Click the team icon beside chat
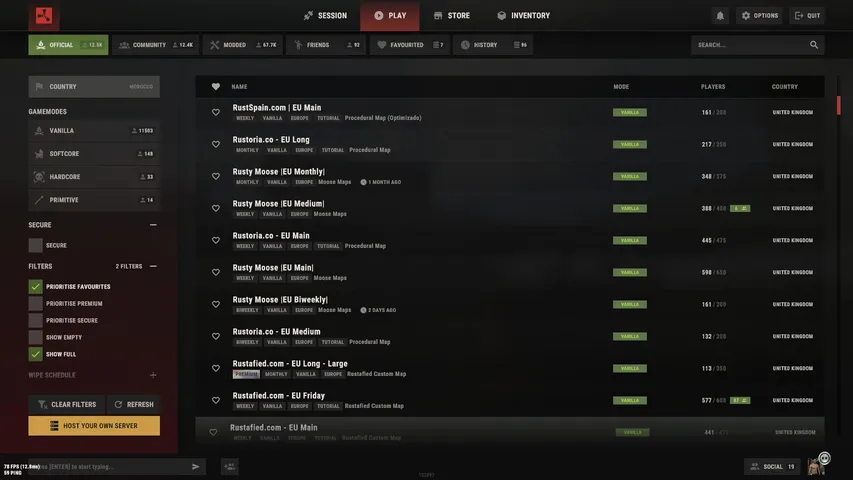The image size is (853, 480). point(230,466)
